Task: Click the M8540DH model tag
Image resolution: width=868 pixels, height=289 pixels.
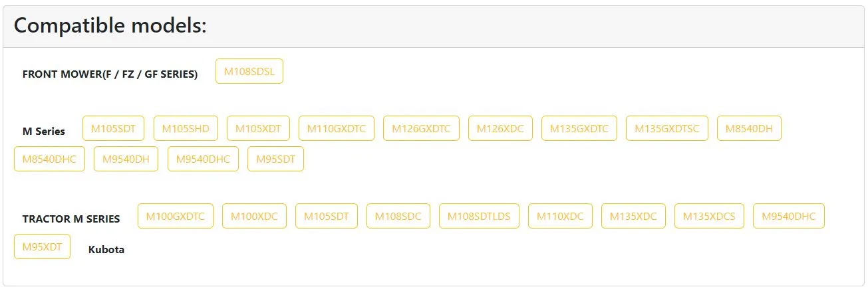Action: 749,128
